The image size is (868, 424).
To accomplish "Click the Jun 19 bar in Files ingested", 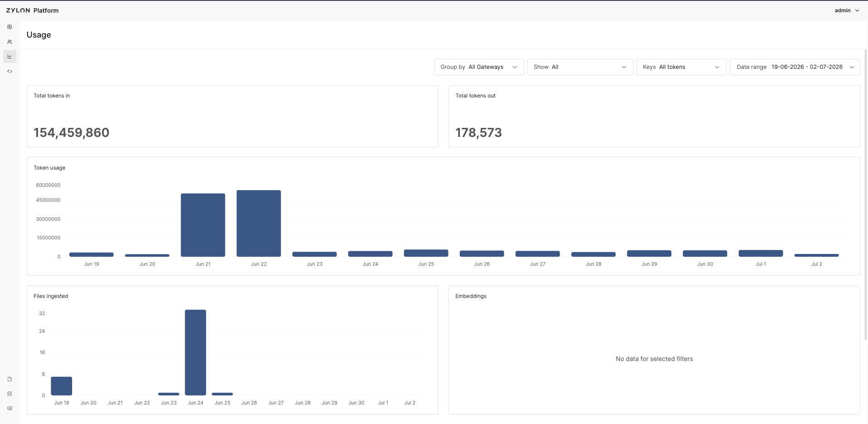I will click(61, 386).
